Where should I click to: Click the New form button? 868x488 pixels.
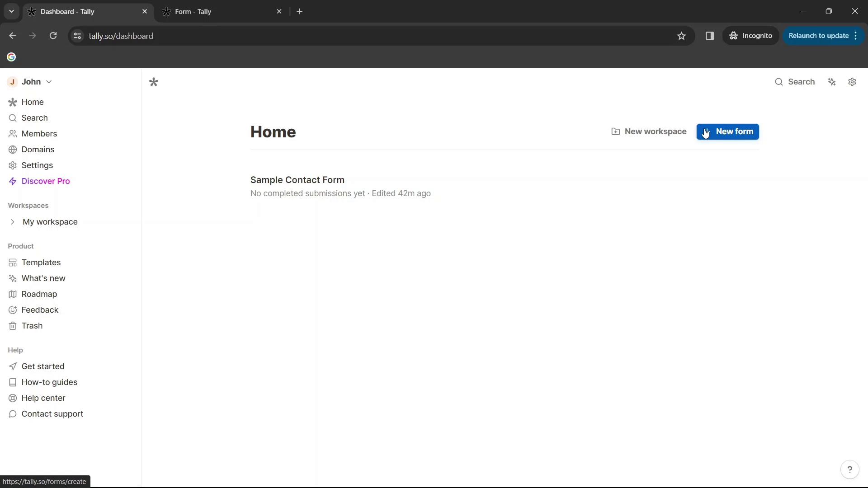tap(728, 131)
